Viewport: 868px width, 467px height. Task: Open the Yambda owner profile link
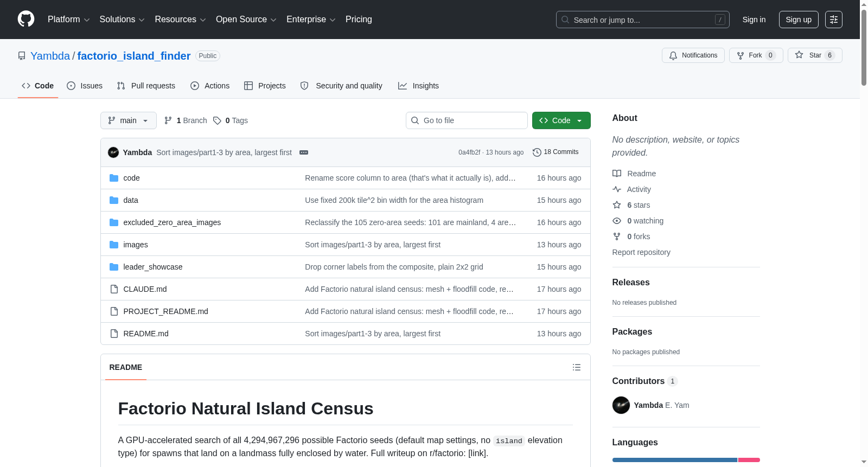tap(50, 56)
